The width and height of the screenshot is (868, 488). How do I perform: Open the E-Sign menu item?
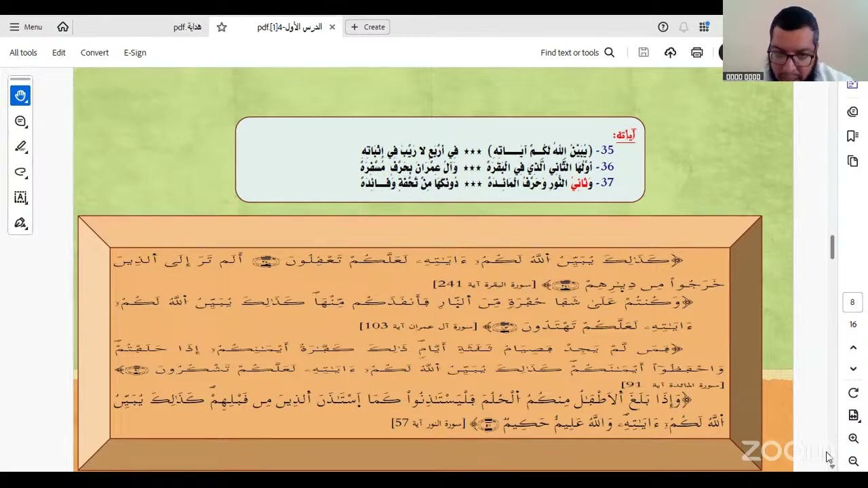tap(135, 52)
